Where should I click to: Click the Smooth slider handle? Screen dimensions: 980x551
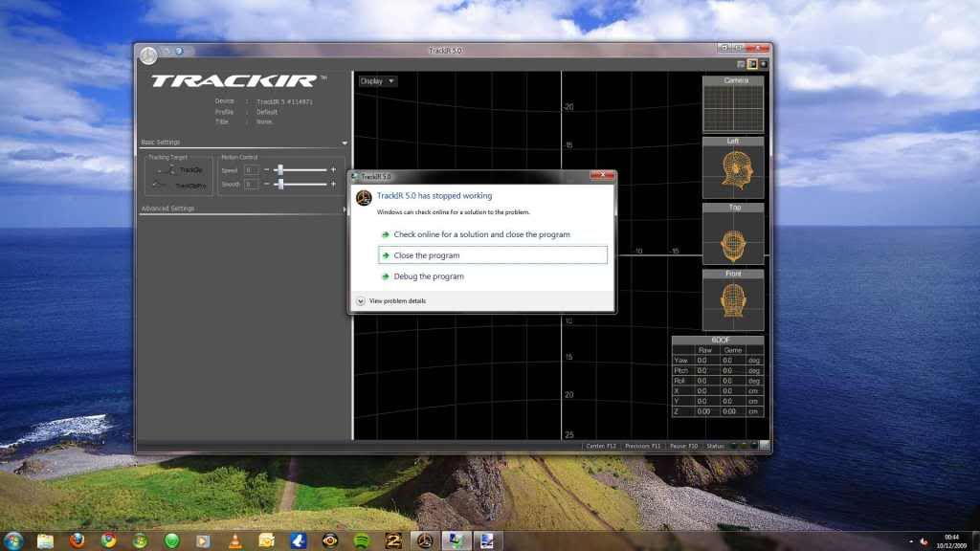(280, 185)
